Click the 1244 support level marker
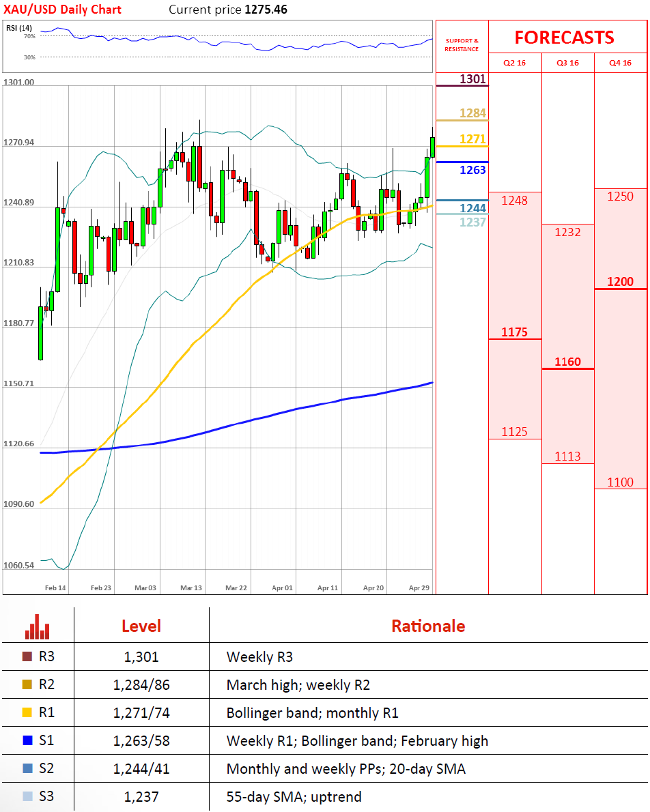 pos(472,208)
